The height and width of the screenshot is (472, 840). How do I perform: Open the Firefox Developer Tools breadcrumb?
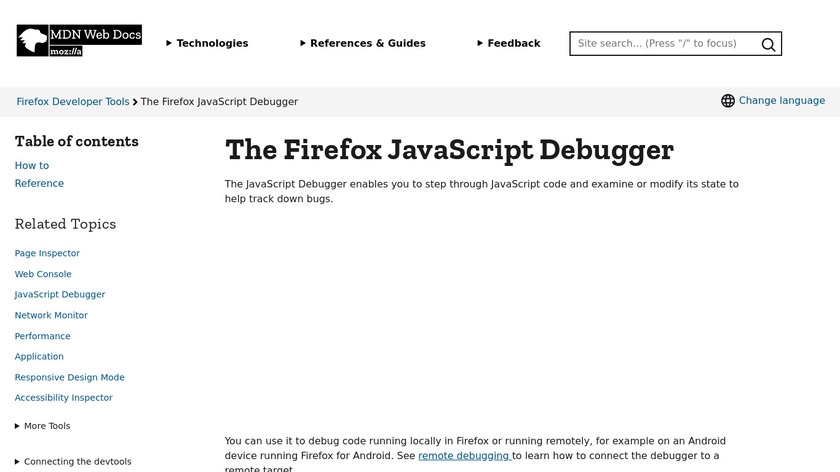coord(73,102)
